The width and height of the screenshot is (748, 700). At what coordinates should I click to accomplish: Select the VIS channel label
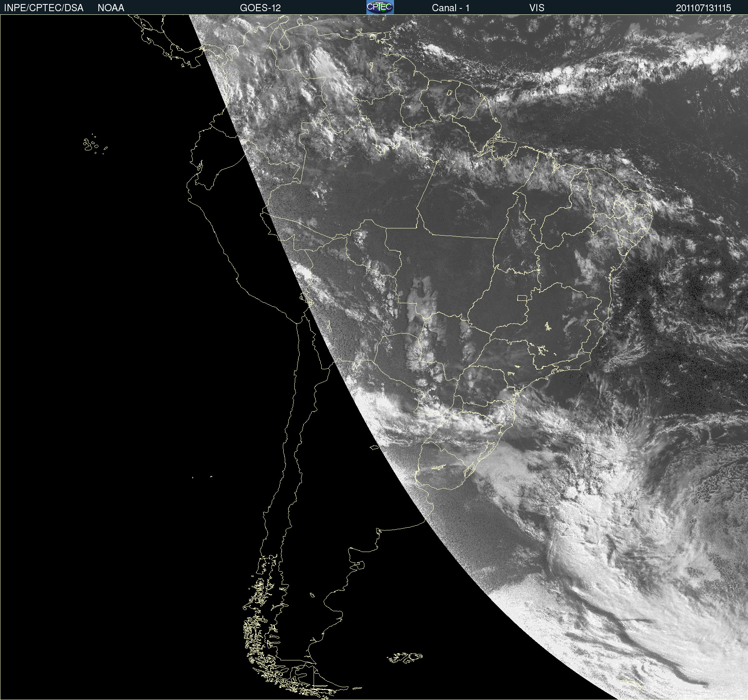pos(537,8)
